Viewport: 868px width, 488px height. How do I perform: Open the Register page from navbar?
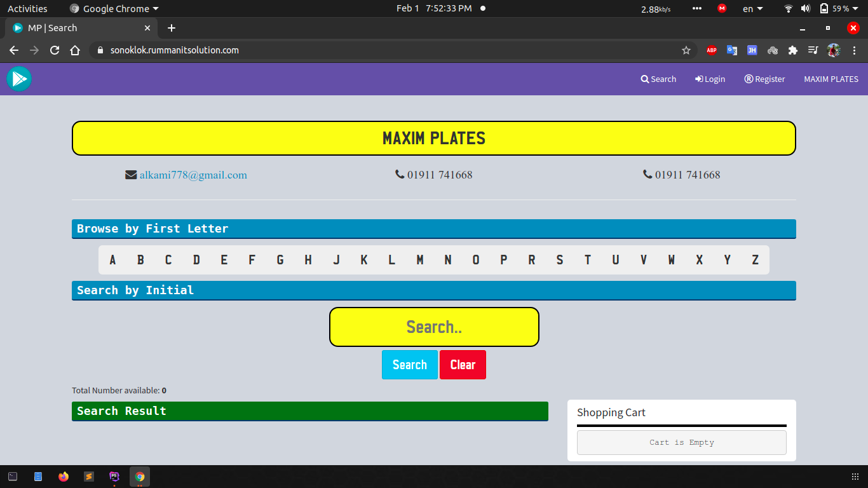coord(764,79)
